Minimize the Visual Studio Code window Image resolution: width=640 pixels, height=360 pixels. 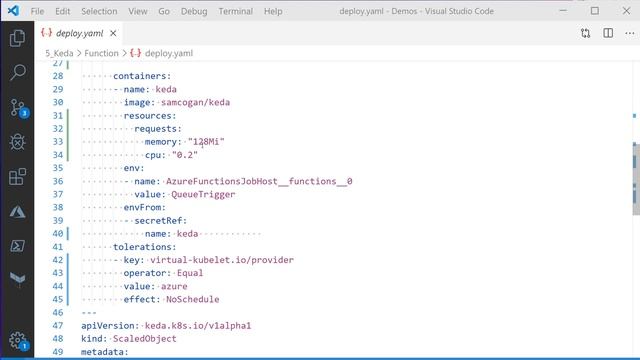coord(563,11)
